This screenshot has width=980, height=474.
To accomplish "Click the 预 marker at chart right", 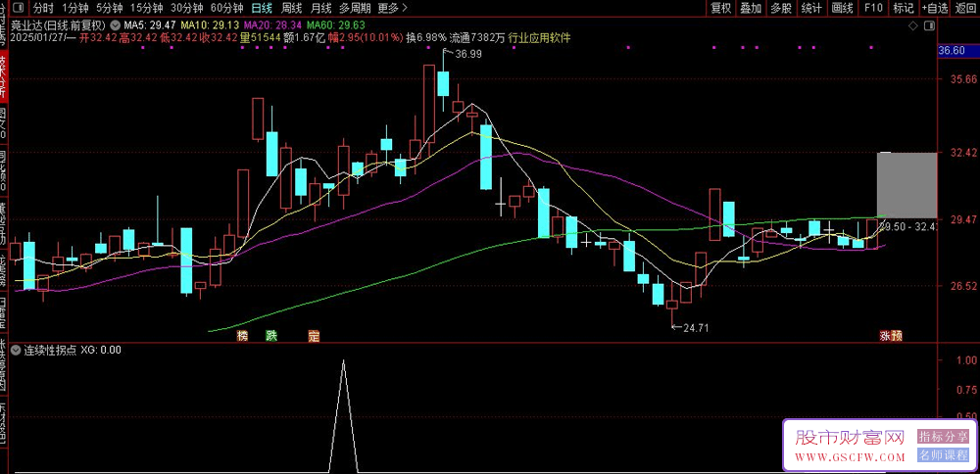I will pos(897,336).
